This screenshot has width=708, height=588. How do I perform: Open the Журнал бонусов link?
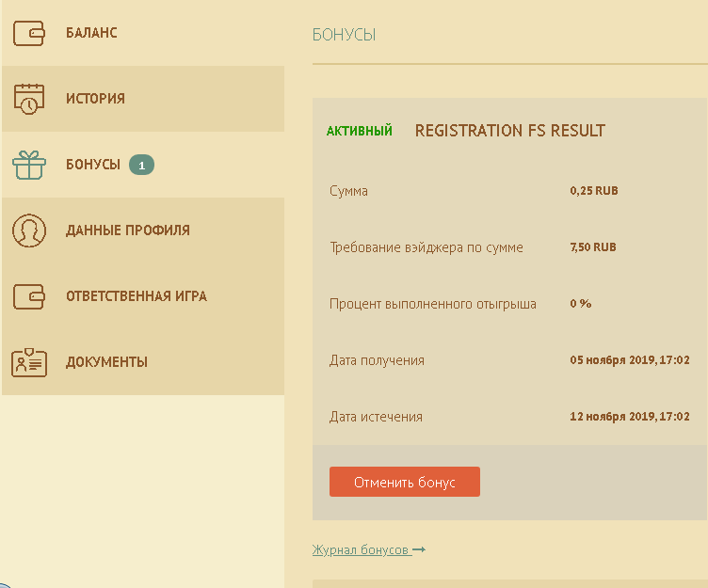coord(362,549)
